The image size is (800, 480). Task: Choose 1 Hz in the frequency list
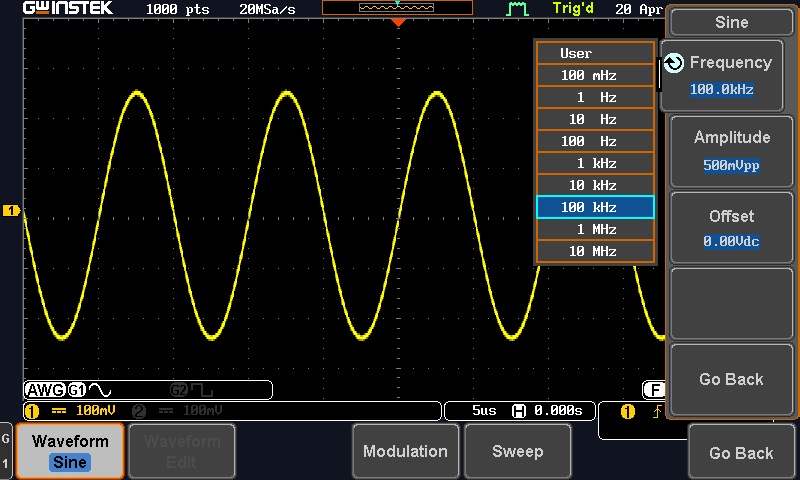595,97
